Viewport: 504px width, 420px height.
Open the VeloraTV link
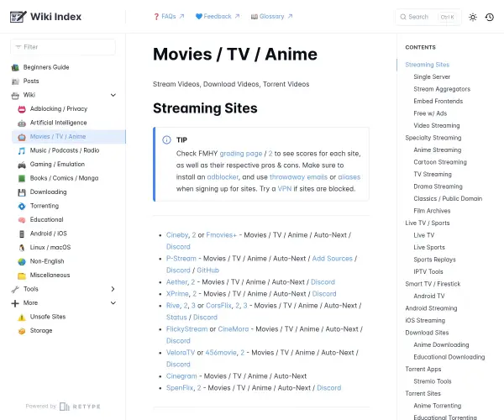pyautogui.click(x=181, y=353)
